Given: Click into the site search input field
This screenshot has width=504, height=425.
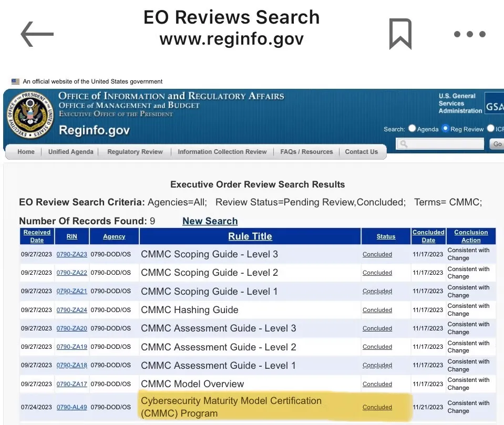Looking at the screenshot, I should point(440,144).
